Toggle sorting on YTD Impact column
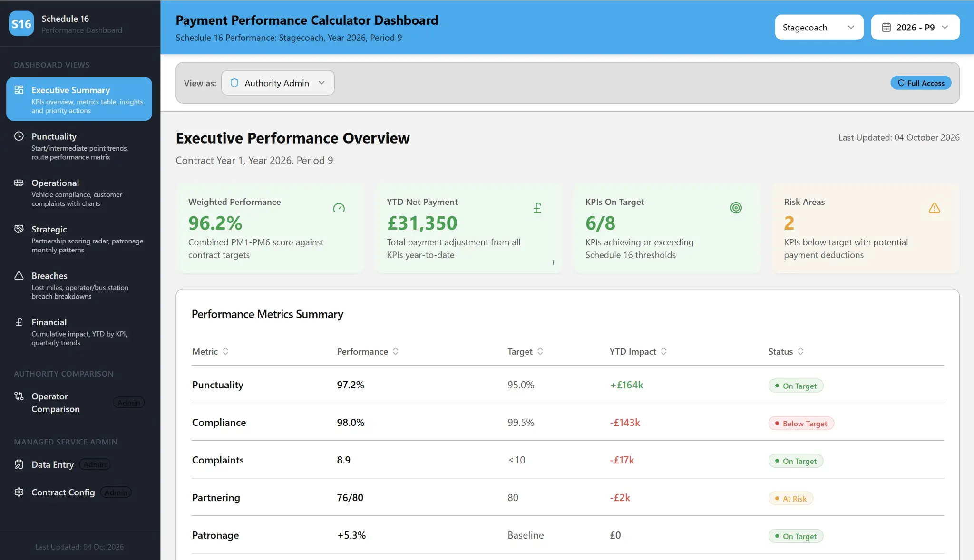 click(664, 351)
